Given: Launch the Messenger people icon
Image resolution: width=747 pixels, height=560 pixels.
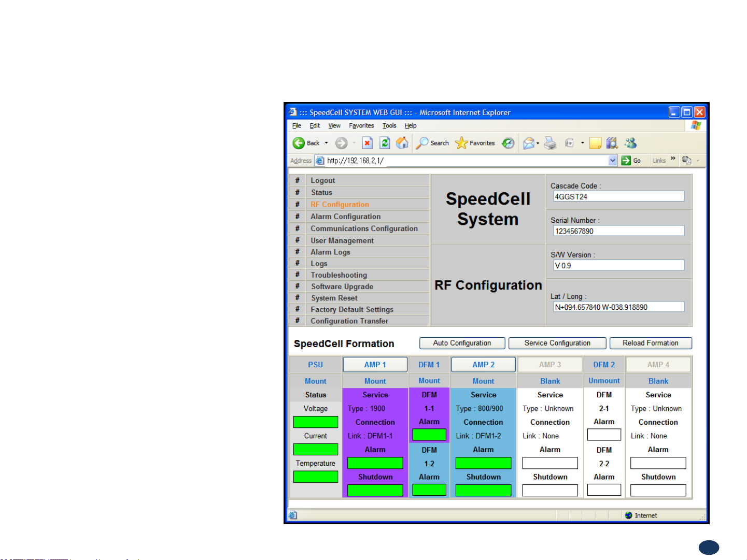Looking at the screenshot, I should pyautogui.click(x=630, y=143).
